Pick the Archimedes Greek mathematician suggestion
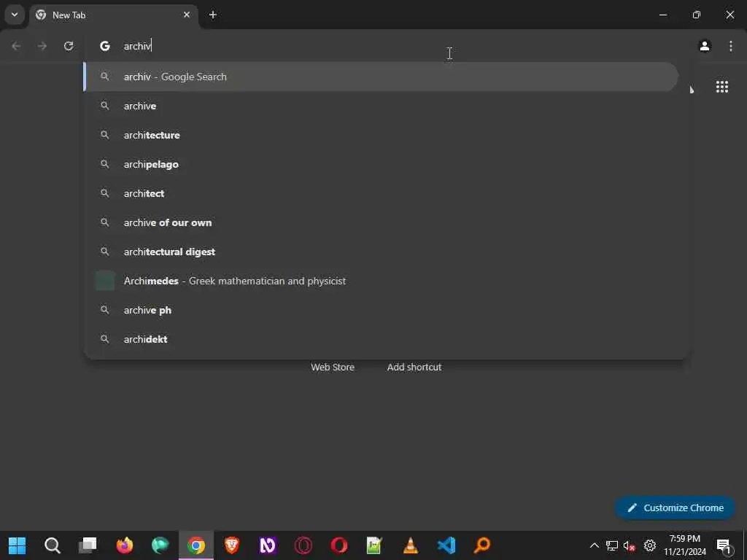The height and width of the screenshot is (560, 747). 381,281
